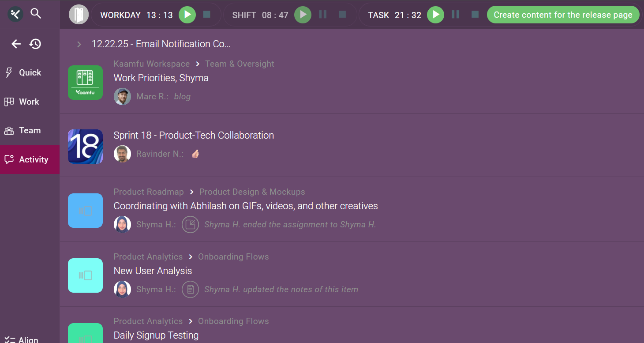Viewport: 644px width, 343px height.
Task: Click Marc R.'s avatar photo
Action: [122, 97]
